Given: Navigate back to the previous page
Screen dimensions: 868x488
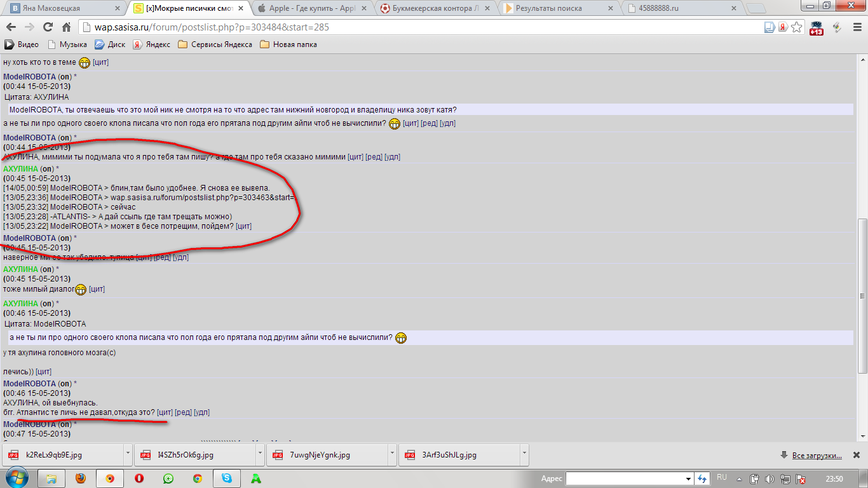Looking at the screenshot, I should click(11, 27).
